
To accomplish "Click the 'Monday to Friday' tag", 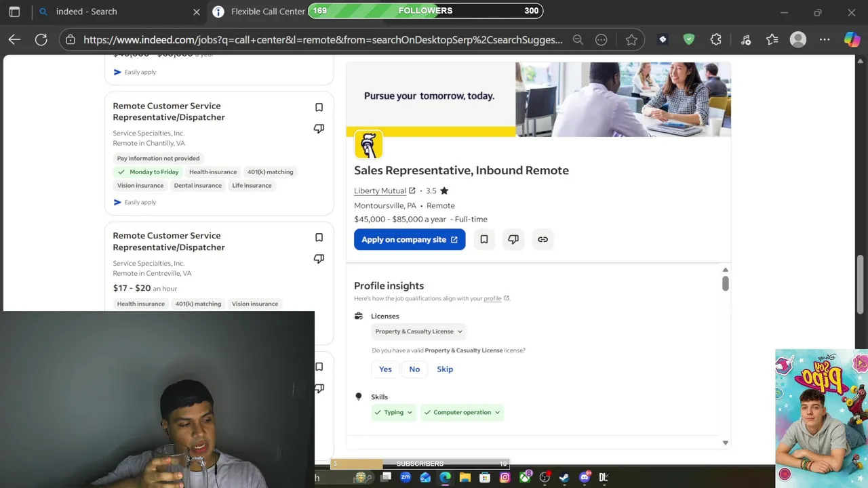I will pos(148,172).
